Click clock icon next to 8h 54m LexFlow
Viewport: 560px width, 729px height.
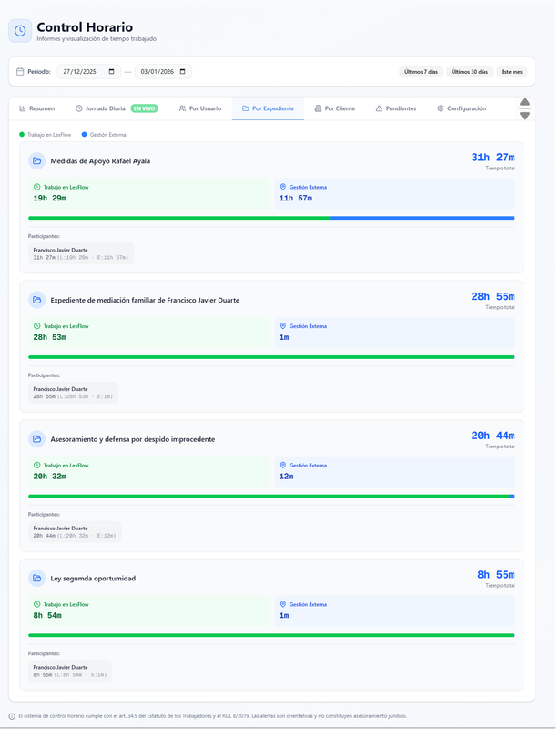(36, 604)
